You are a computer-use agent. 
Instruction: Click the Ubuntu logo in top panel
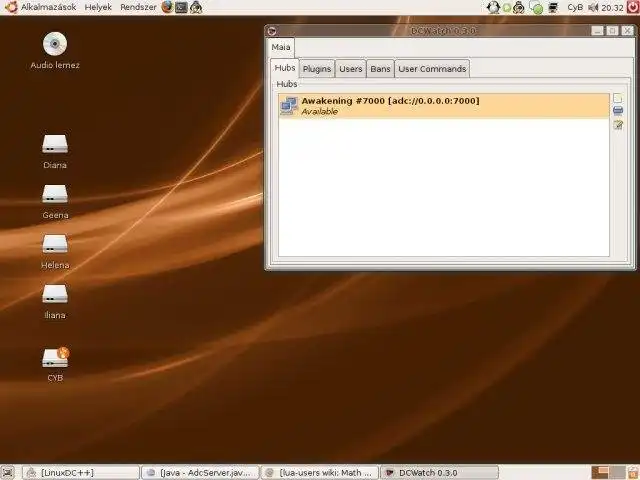(x=11, y=7)
